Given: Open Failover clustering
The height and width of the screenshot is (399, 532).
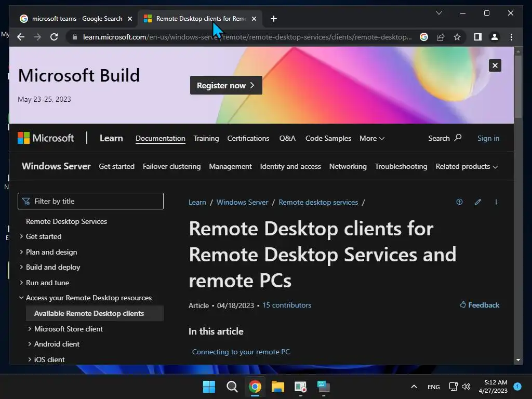Looking at the screenshot, I should point(171,166).
